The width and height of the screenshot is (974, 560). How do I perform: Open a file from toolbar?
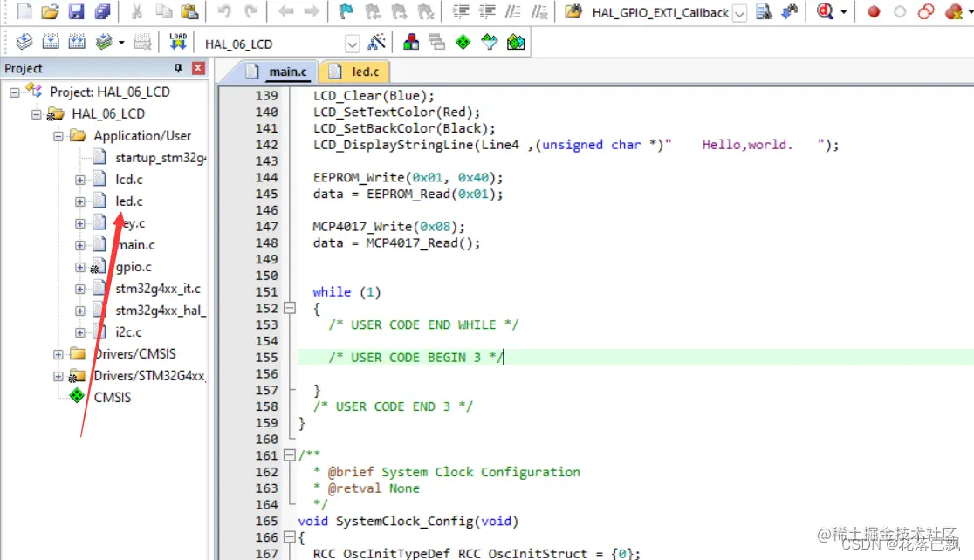[50, 12]
